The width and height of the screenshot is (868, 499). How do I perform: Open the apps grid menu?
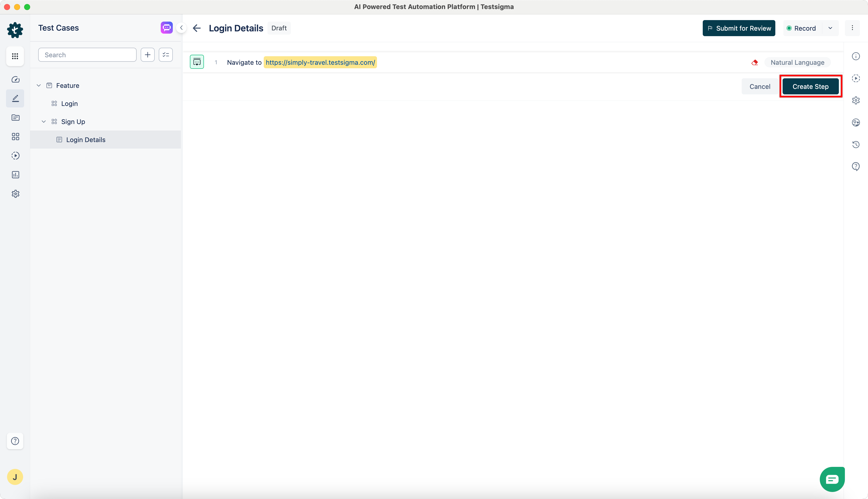15,56
